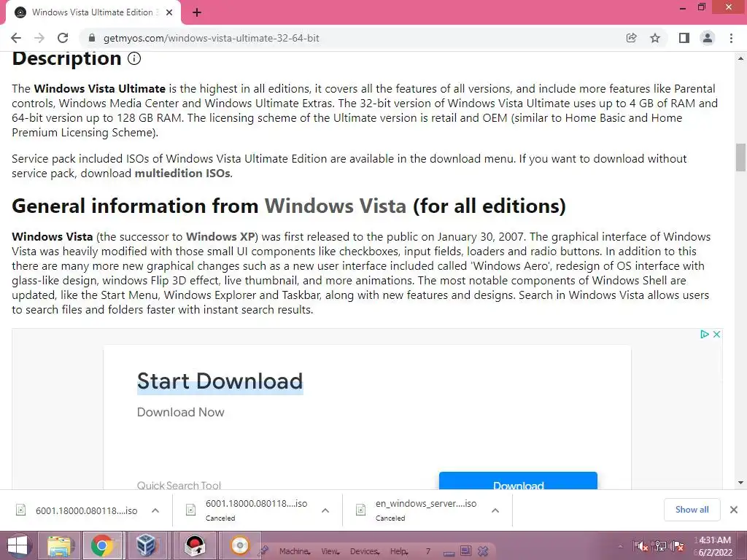Reload the getmyos.com page
The width and height of the screenshot is (747, 560).
point(63,38)
